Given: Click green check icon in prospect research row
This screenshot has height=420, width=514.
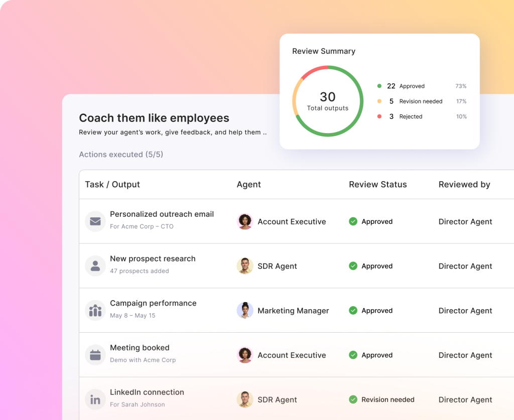Looking at the screenshot, I should (x=353, y=266).
